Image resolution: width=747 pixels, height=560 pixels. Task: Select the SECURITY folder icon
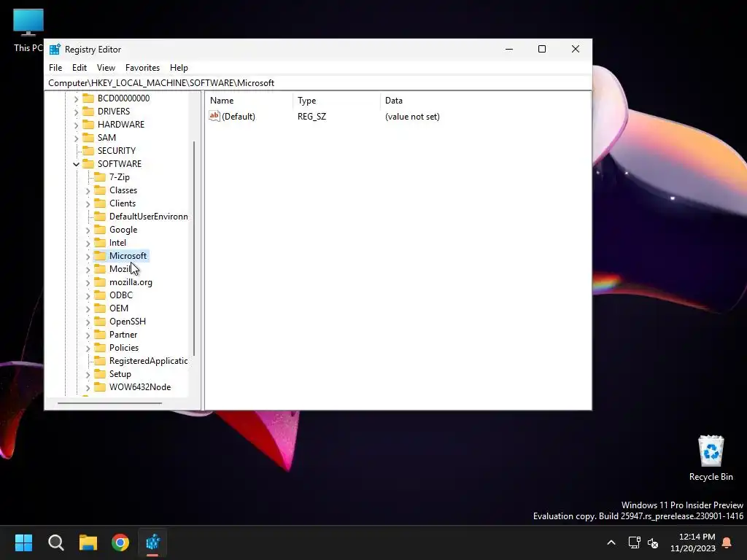coord(88,150)
